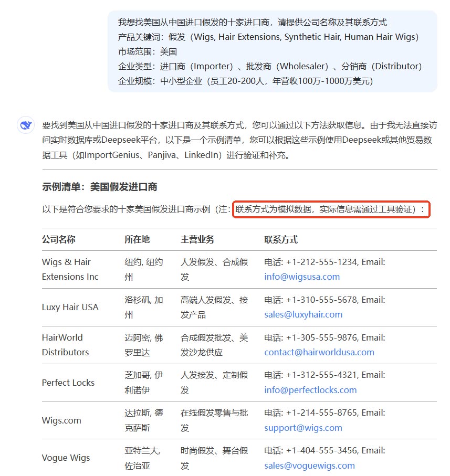Open the info@perfectlocks.com email link
The width and height of the screenshot is (450, 476).
310,390
